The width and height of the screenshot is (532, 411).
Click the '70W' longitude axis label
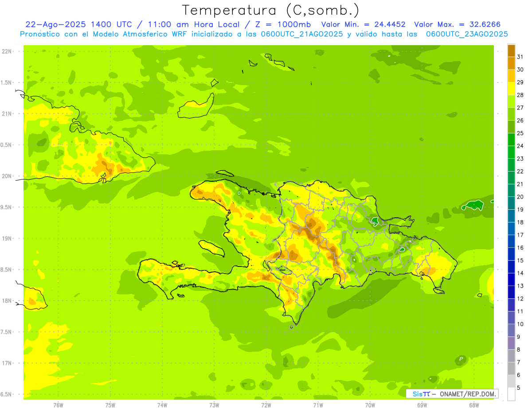pyautogui.click(x=370, y=405)
